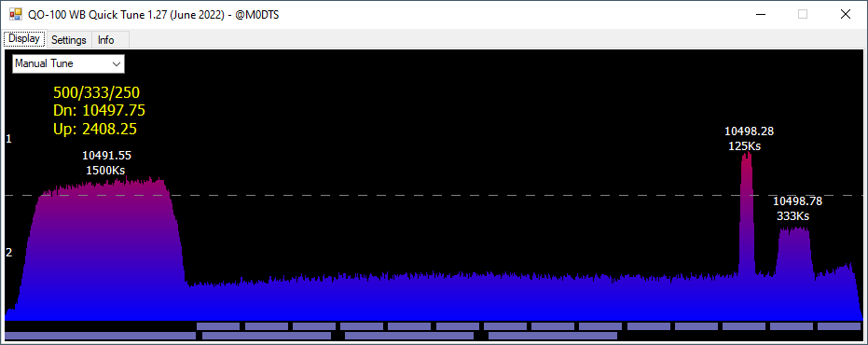This screenshot has height=345, width=868.
Task: Click the receiver 1 label on spectrum
Action: [8, 139]
